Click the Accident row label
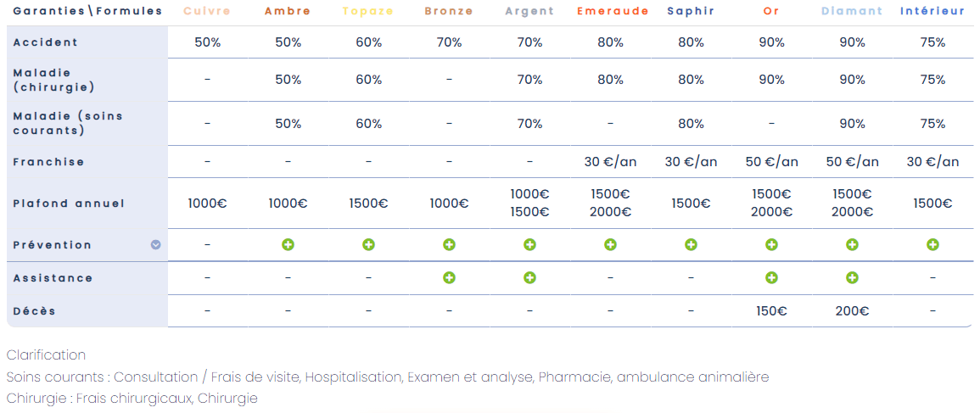 click(x=46, y=42)
